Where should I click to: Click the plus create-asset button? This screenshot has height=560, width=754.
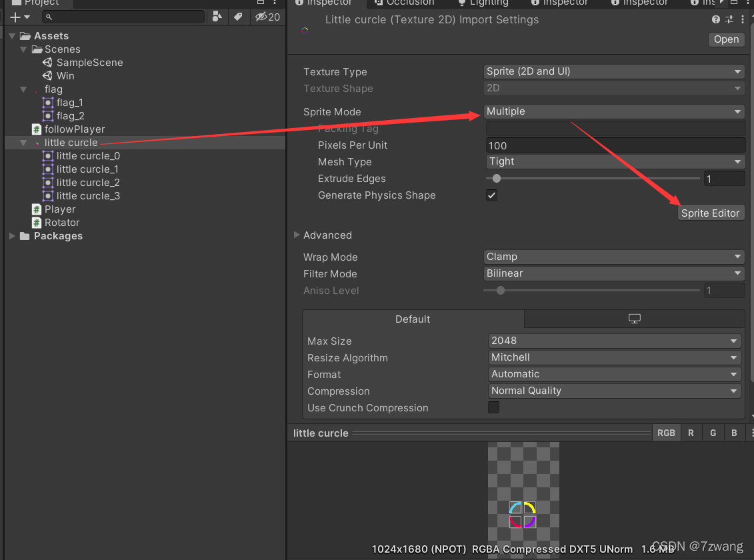[x=15, y=17]
